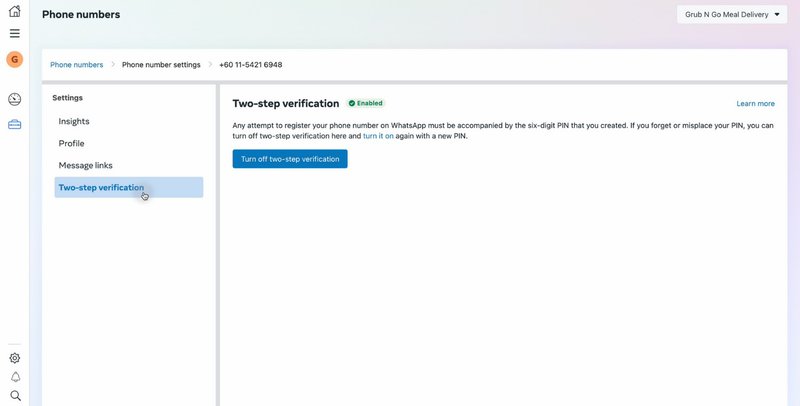This screenshot has width=800, height=406.
Task: Open the hamburger menu icon
Action: (x=15, y=34)
